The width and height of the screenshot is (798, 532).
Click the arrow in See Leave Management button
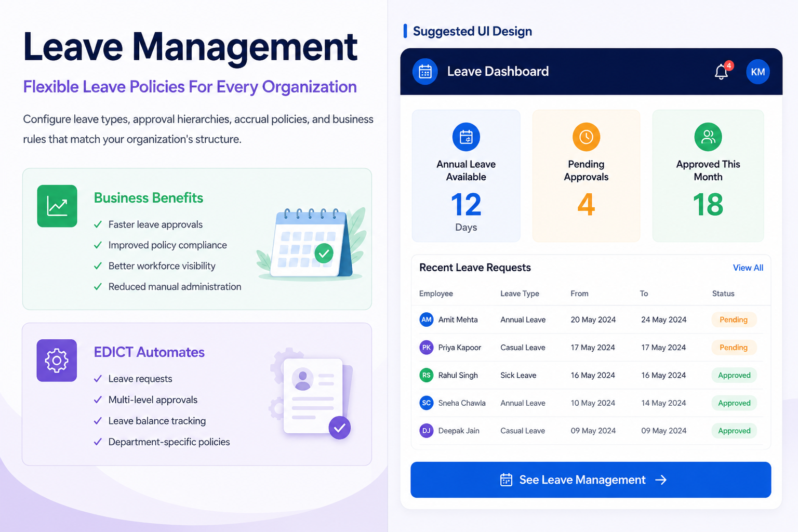[x=661, y=480]
